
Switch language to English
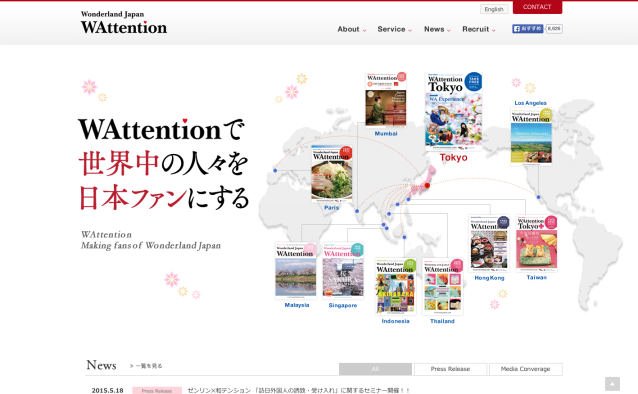tap(494, 9)
